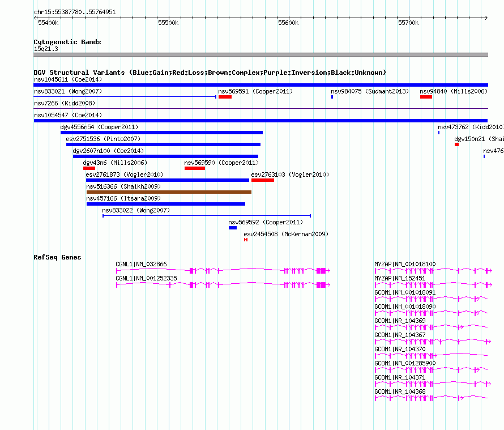The image size is (504, 430).
Task: Click the nsv473762 (Kidd2010) label
Action: tap(471, 127)
